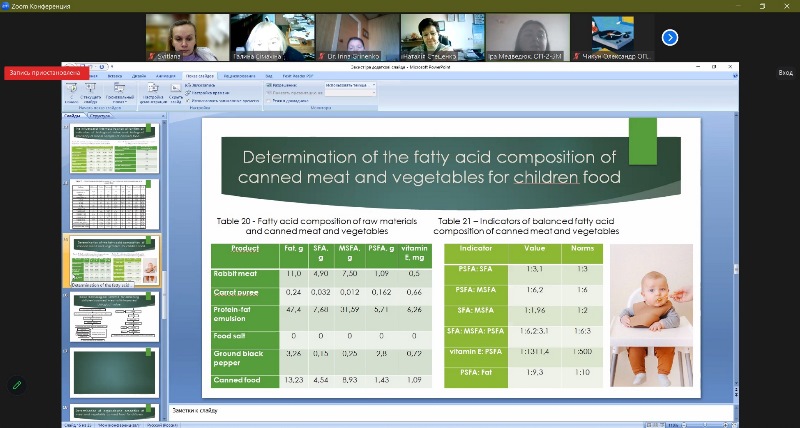Show more Zoom participants with blue arrow
Image resolution: width=800 pixels, height=428 pixels.
tap(669, 38)
